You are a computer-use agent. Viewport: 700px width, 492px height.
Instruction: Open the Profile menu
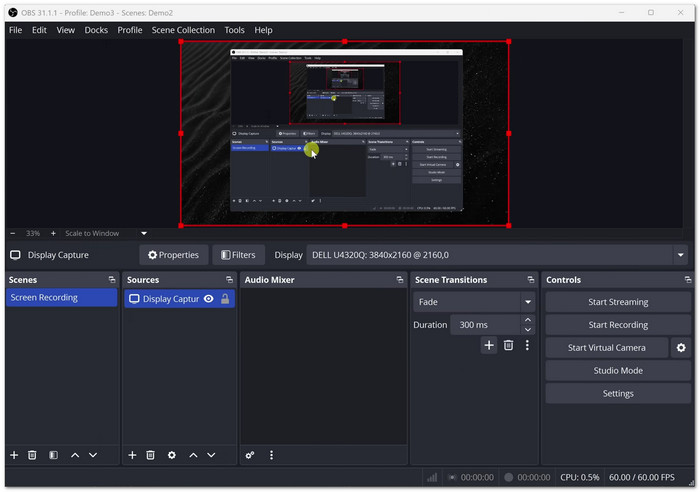coord(130,30)
